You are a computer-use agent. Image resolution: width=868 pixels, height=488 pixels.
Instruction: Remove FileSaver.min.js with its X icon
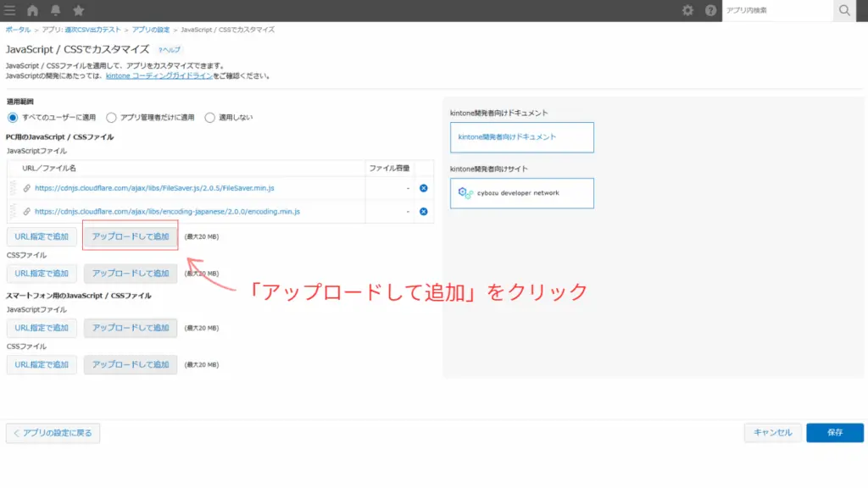[x=424, y=188]
